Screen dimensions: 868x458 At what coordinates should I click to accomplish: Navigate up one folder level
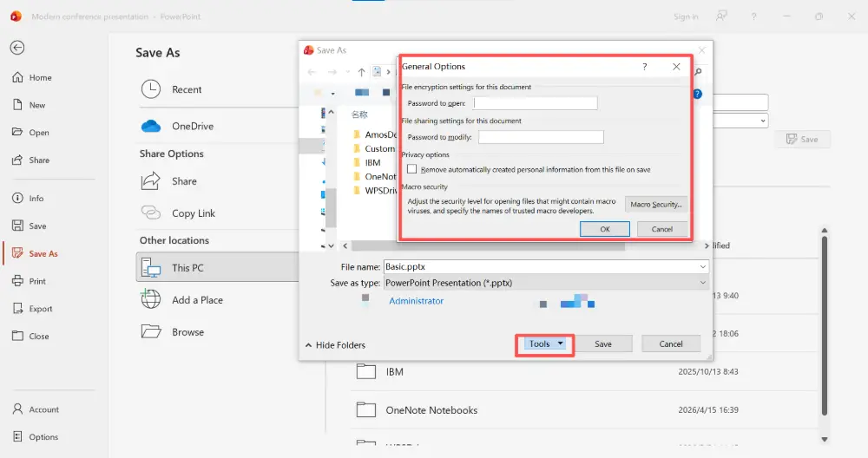click(361, 72)
